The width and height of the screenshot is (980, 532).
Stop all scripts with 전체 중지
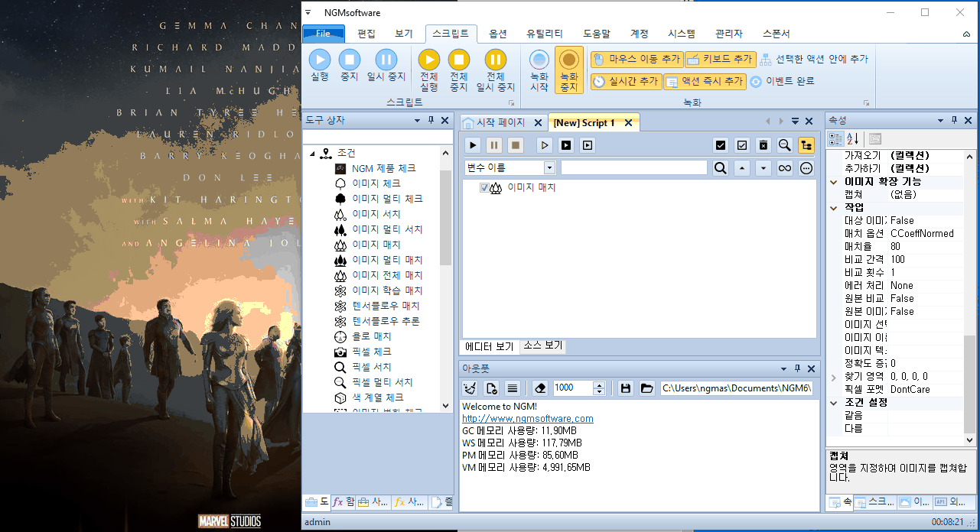(x=458, y=70)
